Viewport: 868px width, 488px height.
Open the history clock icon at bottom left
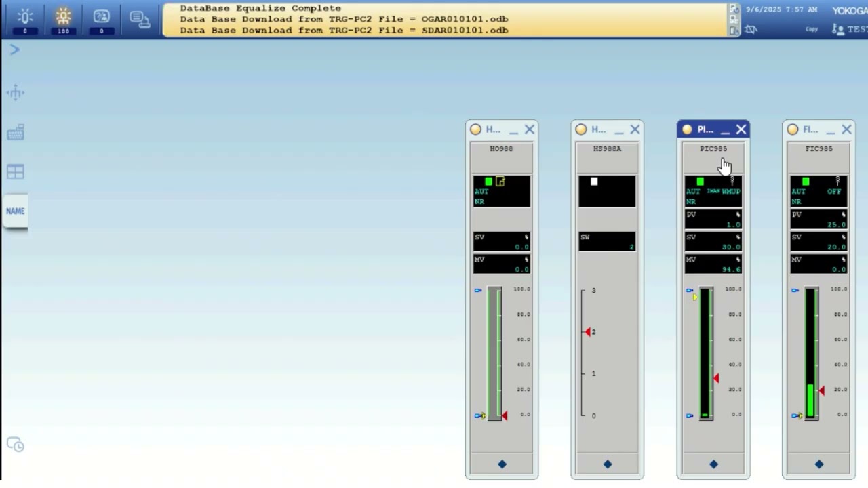tap(16, 445)
